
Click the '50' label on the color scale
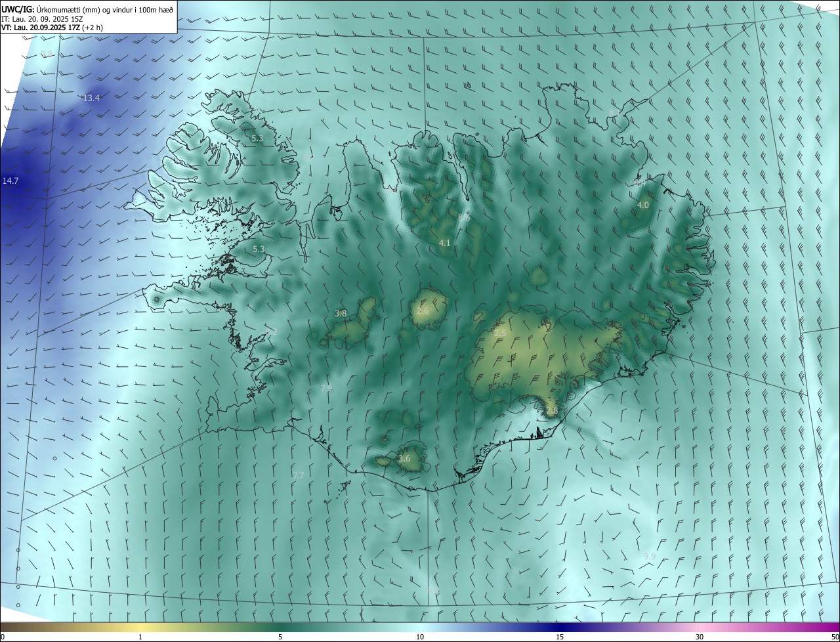click(835, 637)
